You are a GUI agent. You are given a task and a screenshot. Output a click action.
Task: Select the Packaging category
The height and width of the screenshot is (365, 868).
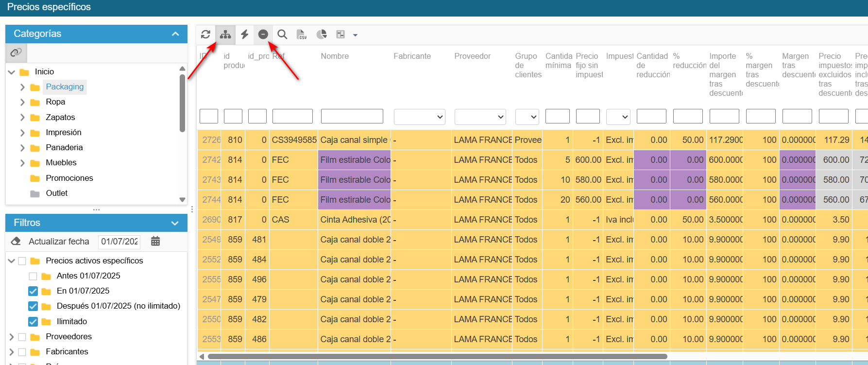tap(65, 87)
